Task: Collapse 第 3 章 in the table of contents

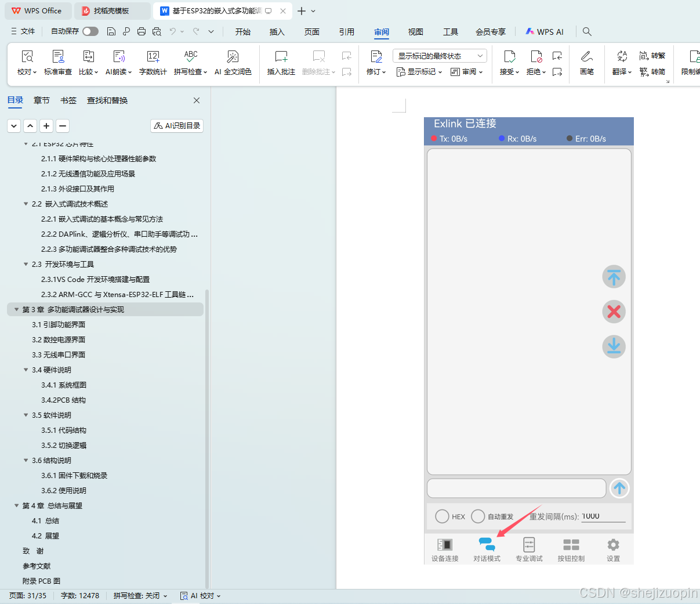Action: click(x=16, y=309)
